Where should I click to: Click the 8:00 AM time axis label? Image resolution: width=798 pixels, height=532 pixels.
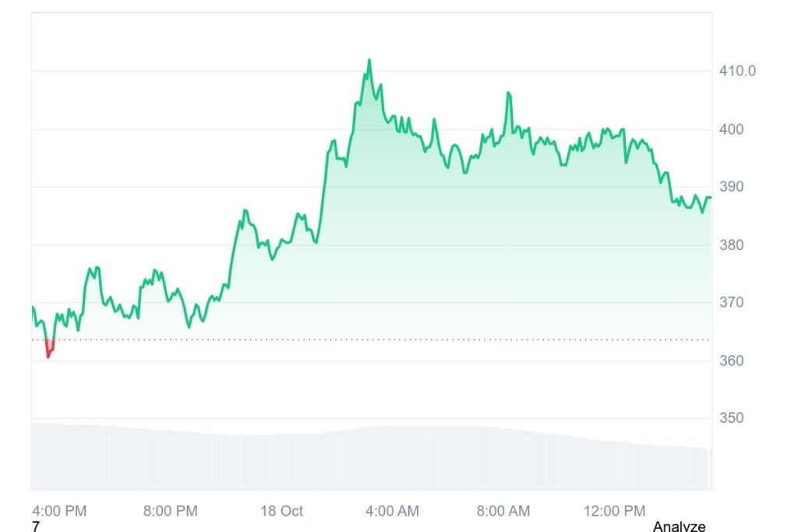(x=503, y=511)
